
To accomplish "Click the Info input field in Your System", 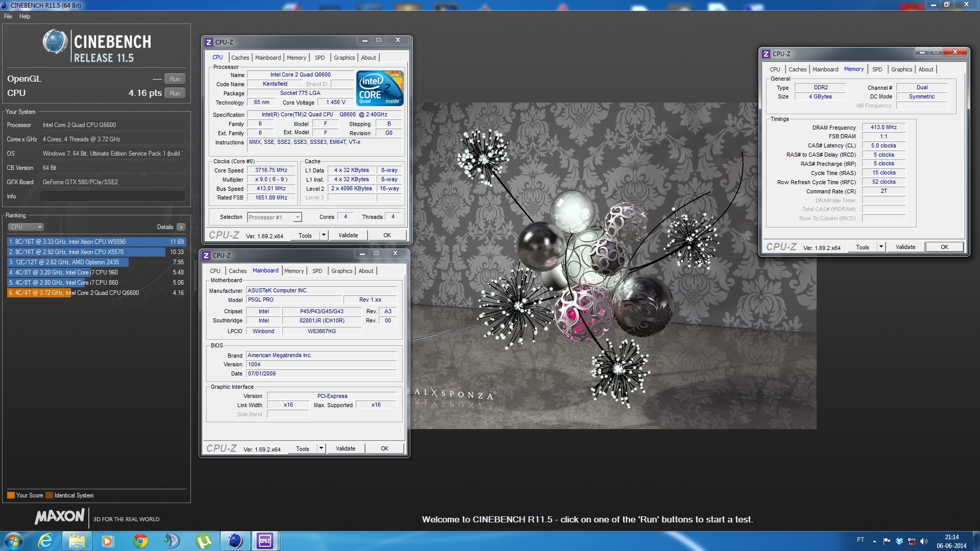I will [112, 196].
